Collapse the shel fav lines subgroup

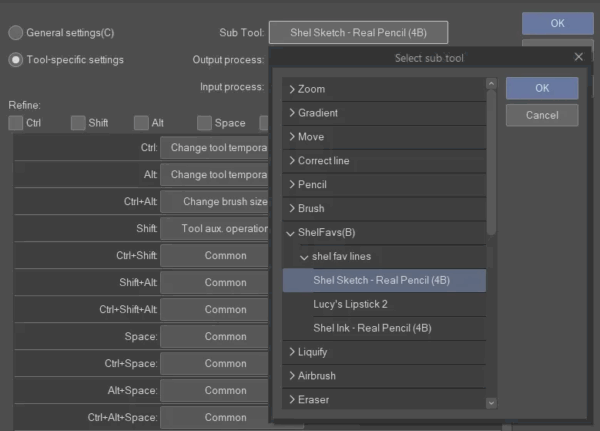click(304, 257)
